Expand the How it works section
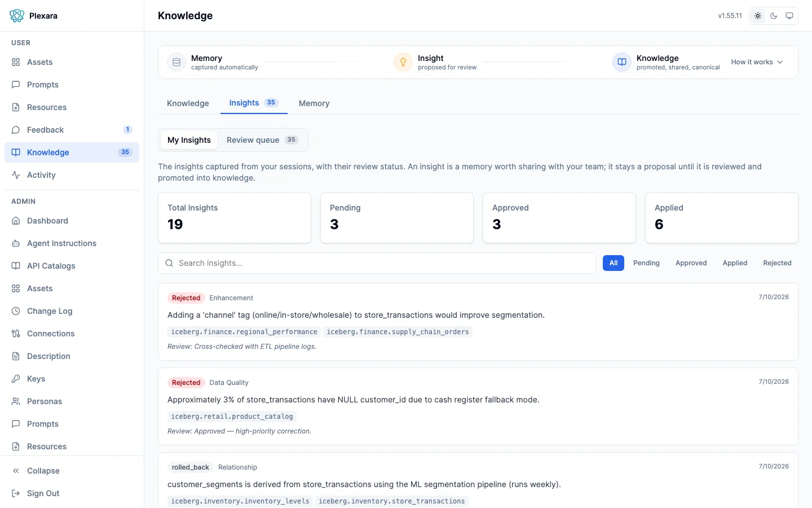This screenshot has height=508, width=812. pos(757,62)
